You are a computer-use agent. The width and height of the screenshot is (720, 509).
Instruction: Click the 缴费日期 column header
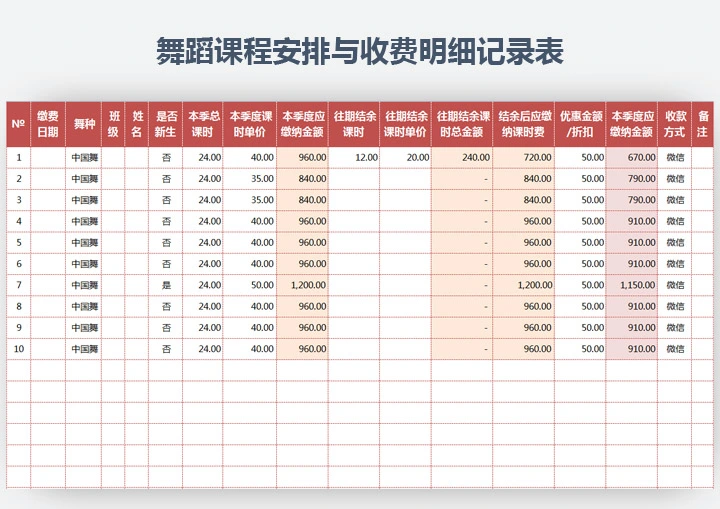(48, 124)
